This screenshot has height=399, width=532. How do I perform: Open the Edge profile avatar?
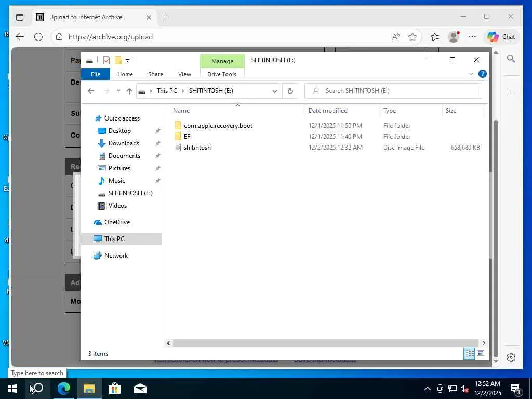[454, 37]
